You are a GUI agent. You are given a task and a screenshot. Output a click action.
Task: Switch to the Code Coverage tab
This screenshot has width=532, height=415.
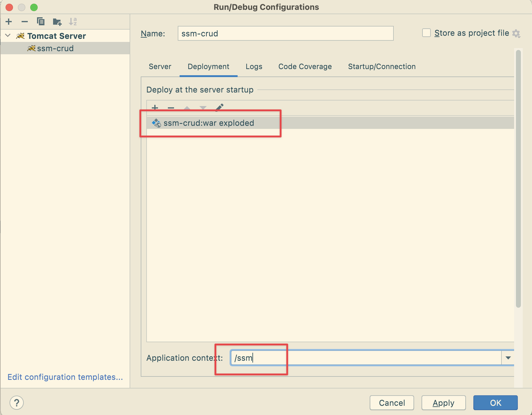coord(305,67)
